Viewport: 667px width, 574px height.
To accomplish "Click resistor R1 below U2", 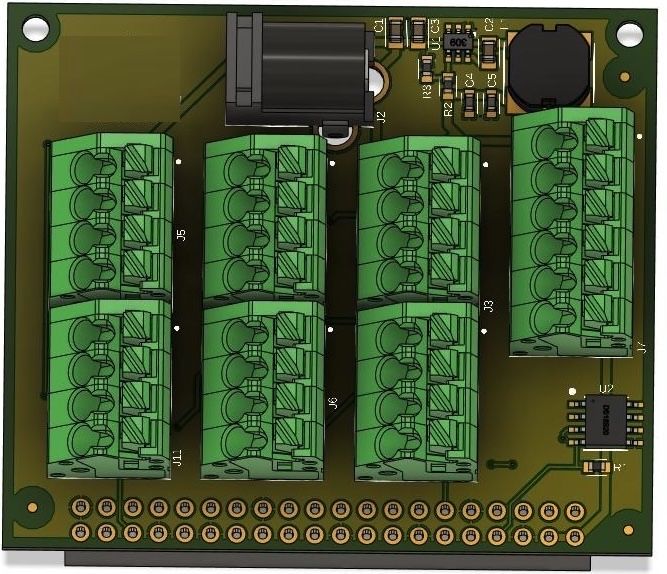I will coord(596,467).
